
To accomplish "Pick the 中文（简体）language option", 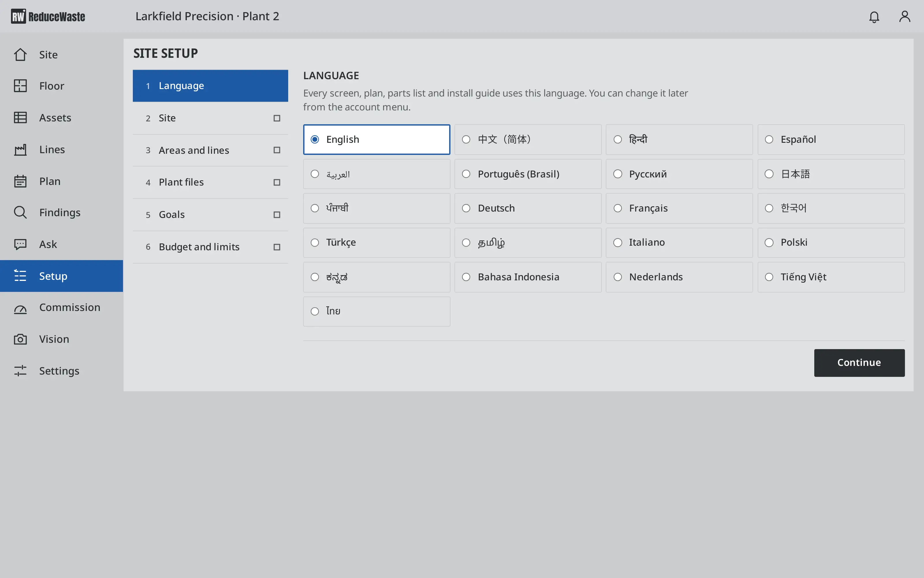I will tap(528, 140).
